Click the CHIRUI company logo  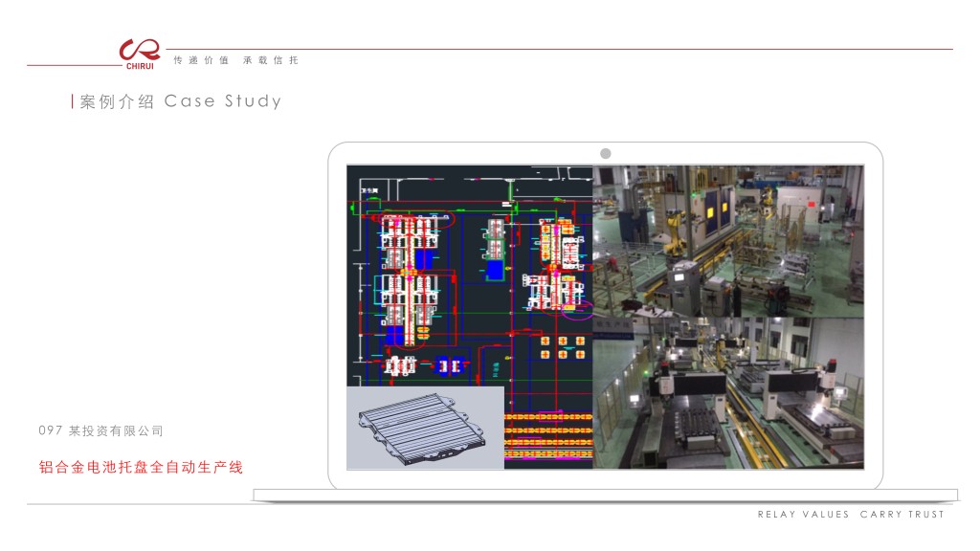tap(140, 53)
